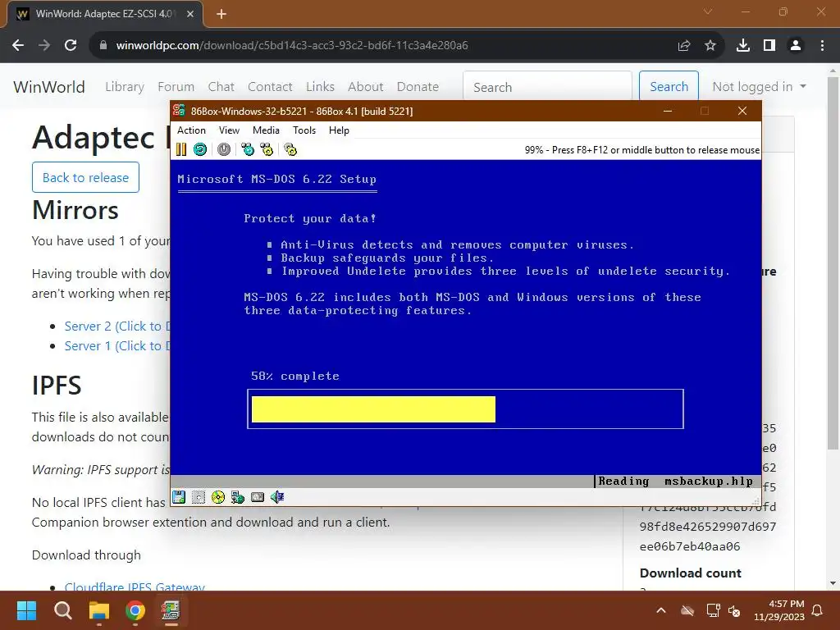Open Donate in WinWorld navigation
This screenshot has width=840, height=630.
point(418,87)
